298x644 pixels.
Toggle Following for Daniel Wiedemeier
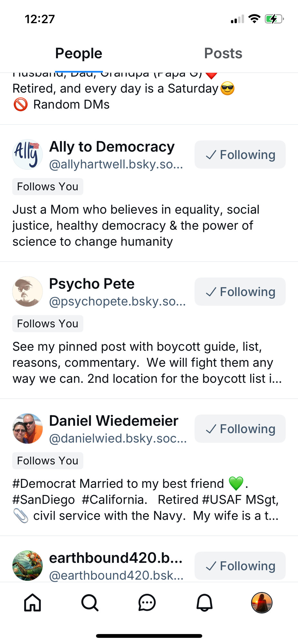[240, 429]
